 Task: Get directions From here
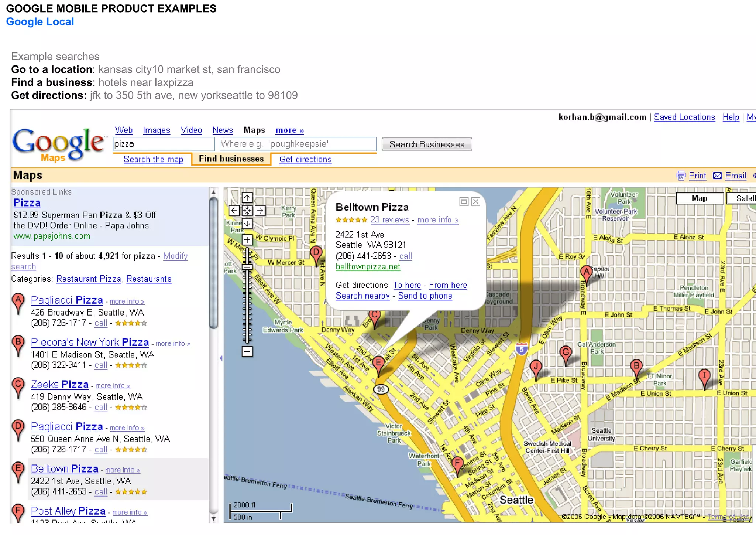point(448,285)
